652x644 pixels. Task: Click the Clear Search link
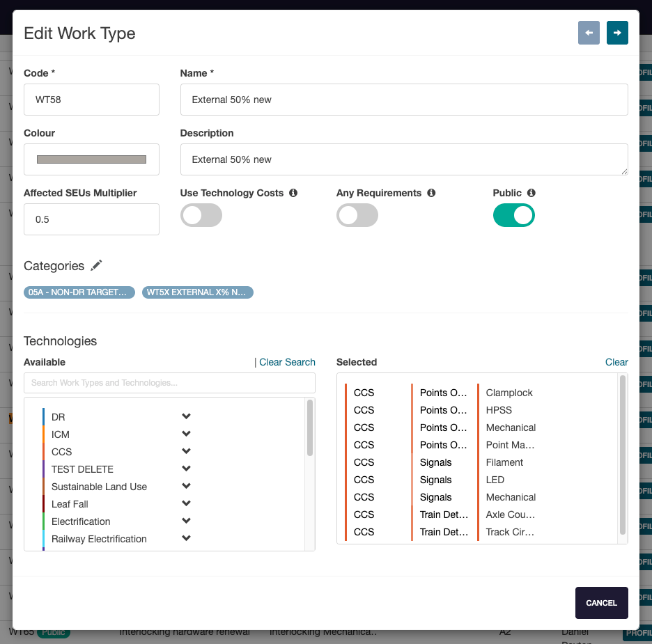[x=287, y=362]
